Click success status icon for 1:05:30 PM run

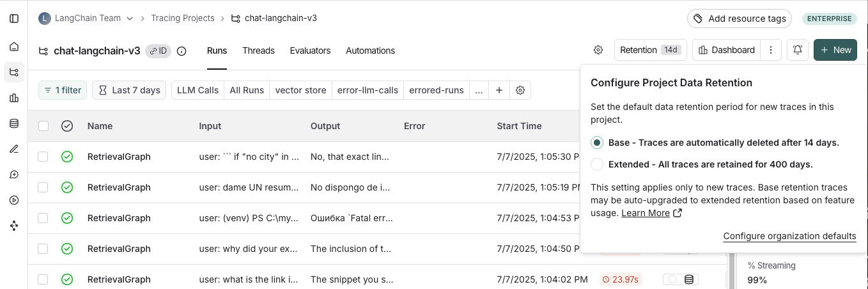tap(67, 157)
